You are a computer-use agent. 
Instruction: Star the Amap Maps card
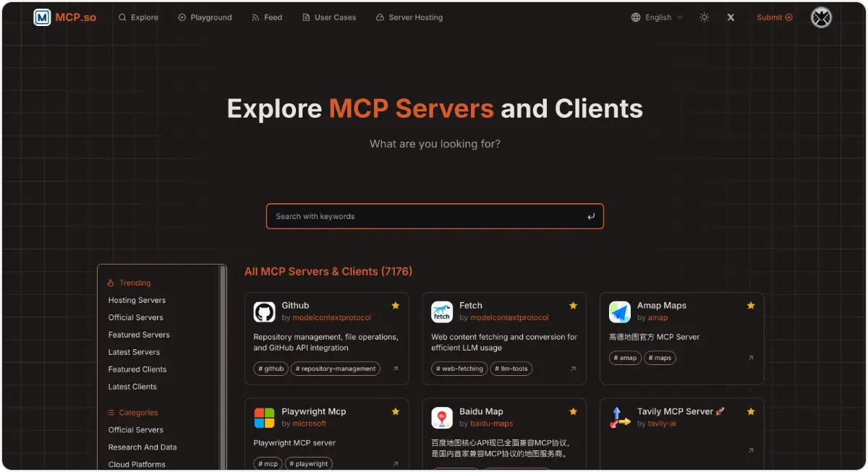point(751,305)
